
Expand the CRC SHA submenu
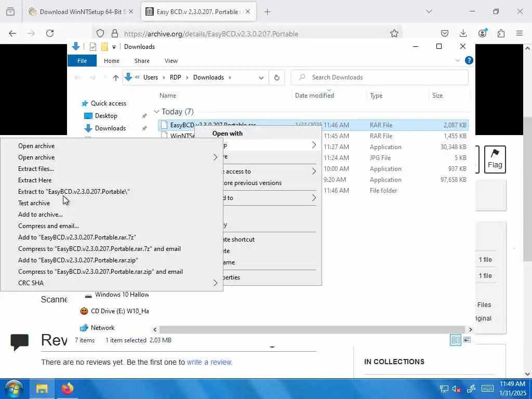click(x=111, y=283)
